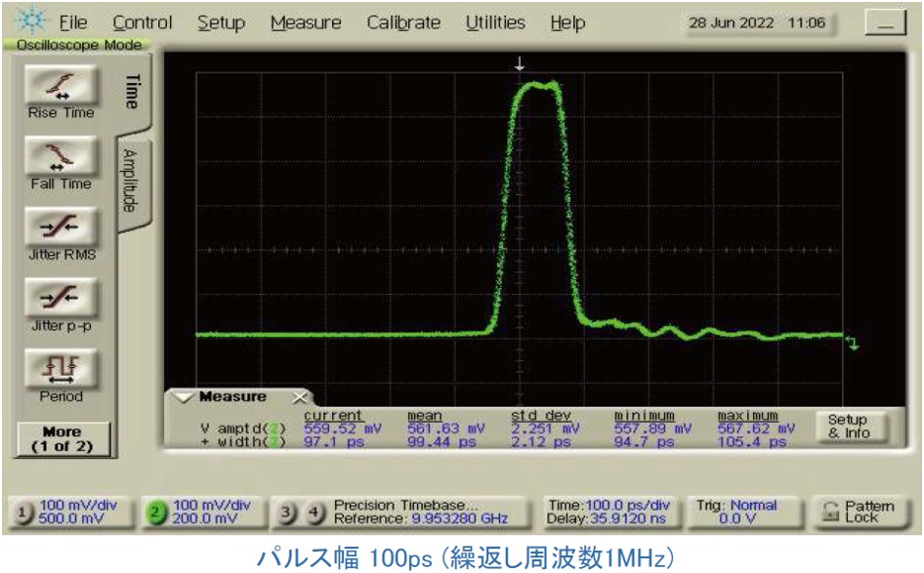Measure the waveform Period
The width and height of the screenshot is (924, 573).
click(62, 369)
